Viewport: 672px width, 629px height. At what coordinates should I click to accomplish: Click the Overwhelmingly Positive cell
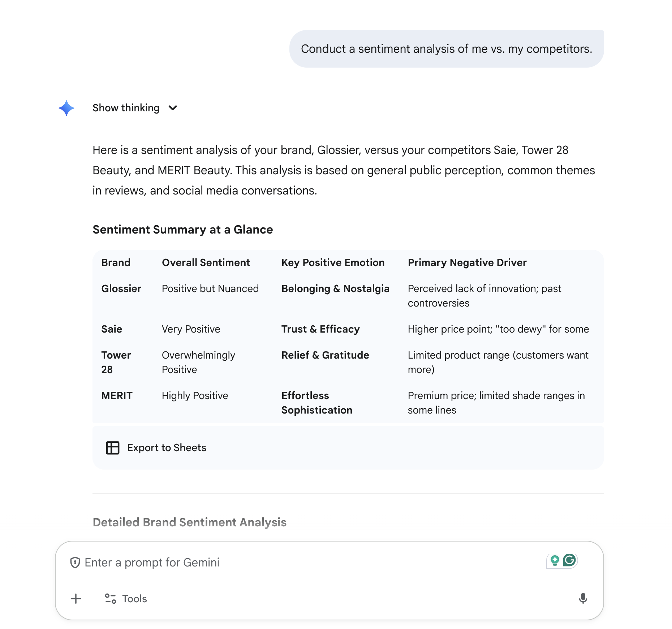pyautogui.click(x=198, y=363)
